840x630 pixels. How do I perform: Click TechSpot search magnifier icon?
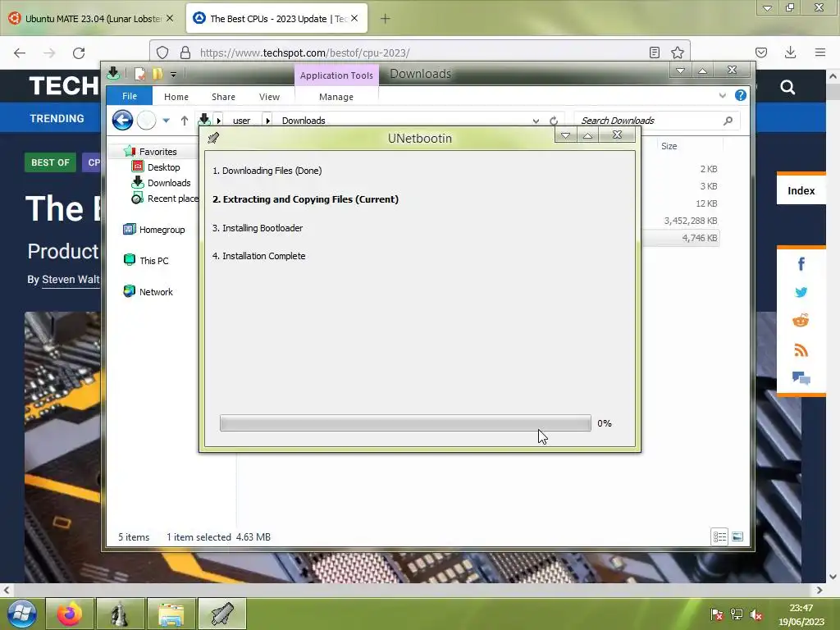787,87
